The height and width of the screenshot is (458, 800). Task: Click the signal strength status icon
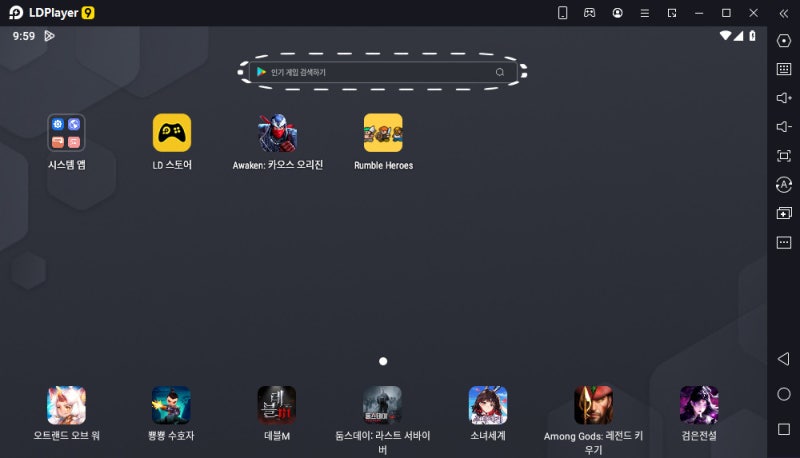click(738, 35)
